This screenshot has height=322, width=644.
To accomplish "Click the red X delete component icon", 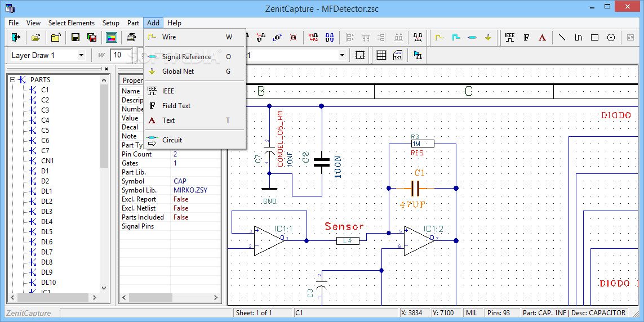I will [x=293, y=38].
